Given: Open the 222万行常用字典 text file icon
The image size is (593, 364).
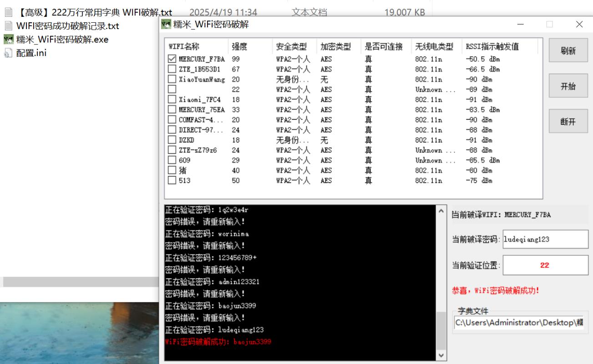Looking at the screenshot, I should [8, 13].
